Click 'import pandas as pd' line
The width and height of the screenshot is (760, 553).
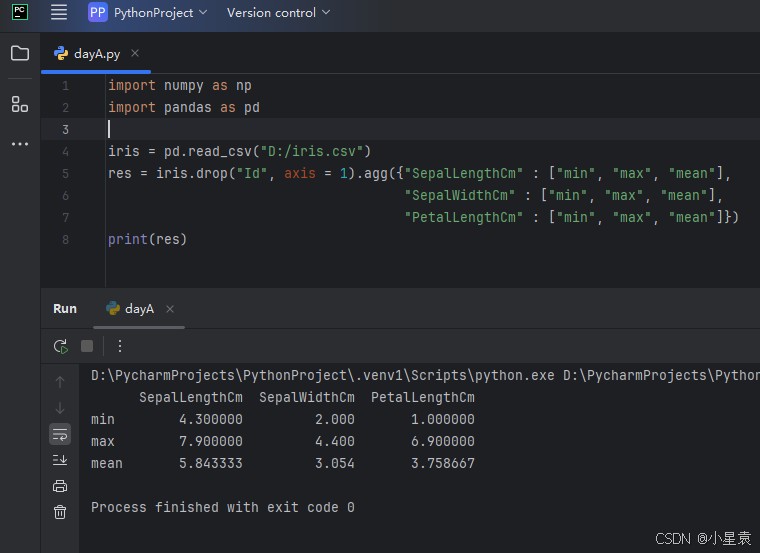click(x=184, y=107)
